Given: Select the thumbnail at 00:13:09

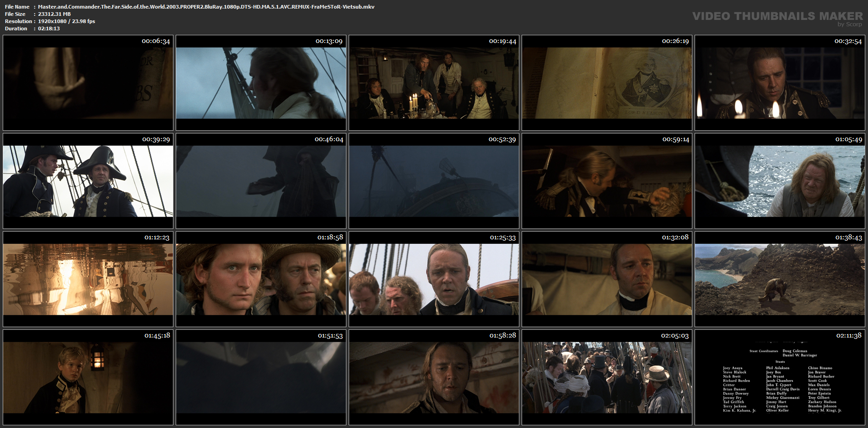Looking at the screenshot, I should pyautogui.click(x=261, y=83).
